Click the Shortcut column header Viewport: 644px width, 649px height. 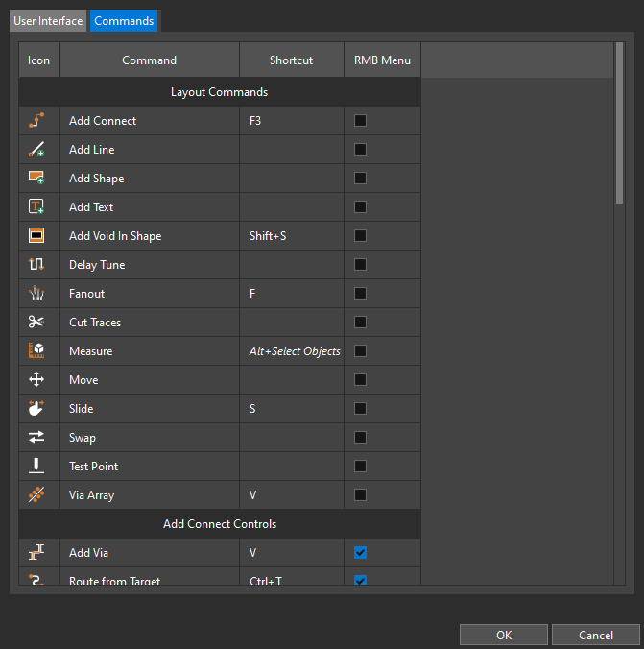pyautogui.click(x=292, y=60)
